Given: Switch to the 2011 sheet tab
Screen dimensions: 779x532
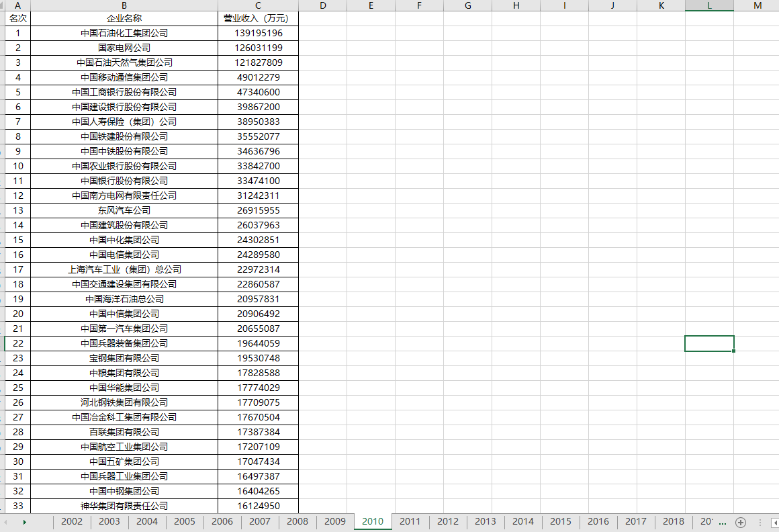Looking at the screenshot, I should [x=410, y=521].
